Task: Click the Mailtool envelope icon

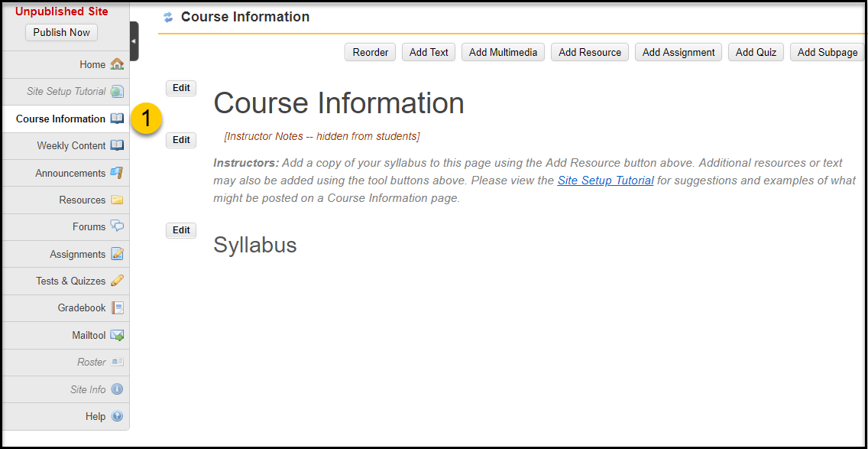Action: pos(117,335)
